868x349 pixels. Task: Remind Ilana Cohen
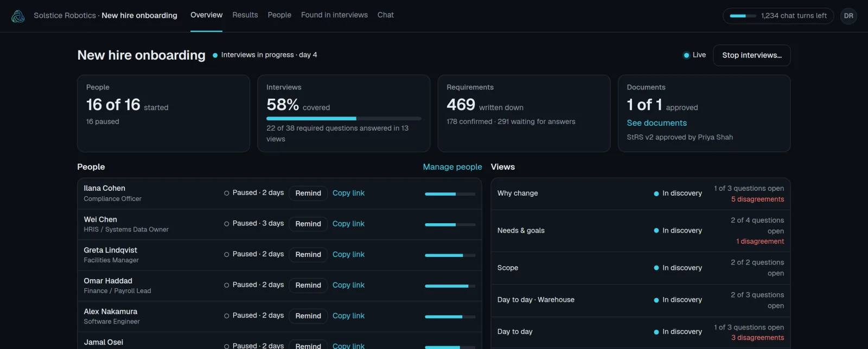click(308, 193)
